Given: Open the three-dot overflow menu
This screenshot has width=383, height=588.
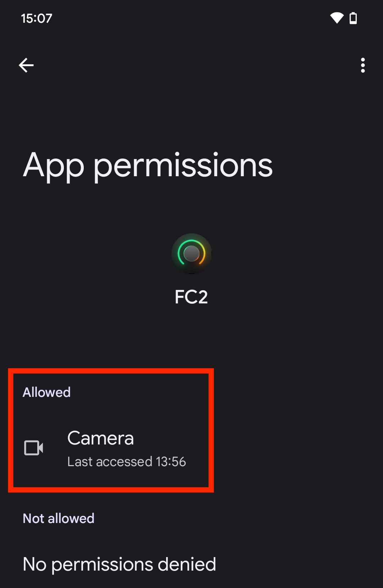Looking at the screenshot, I should tap(362, 65).
